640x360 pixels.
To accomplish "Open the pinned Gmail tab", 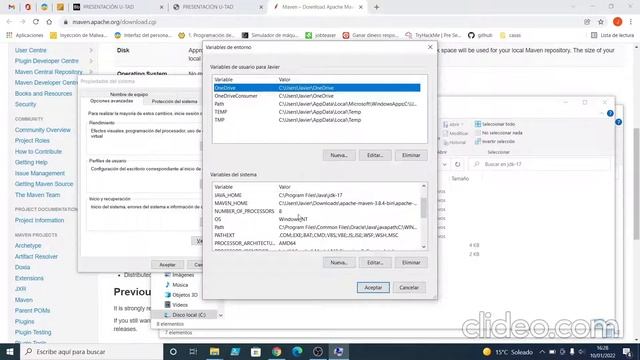I will (11, 7).
